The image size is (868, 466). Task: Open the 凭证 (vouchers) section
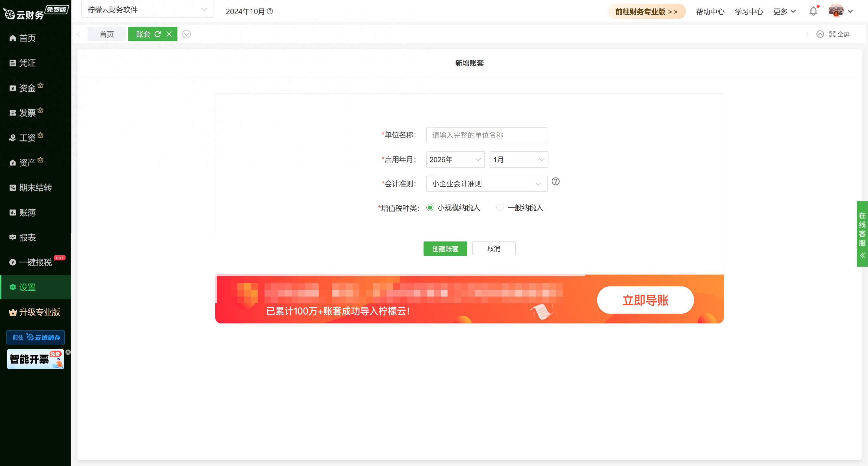27,63
